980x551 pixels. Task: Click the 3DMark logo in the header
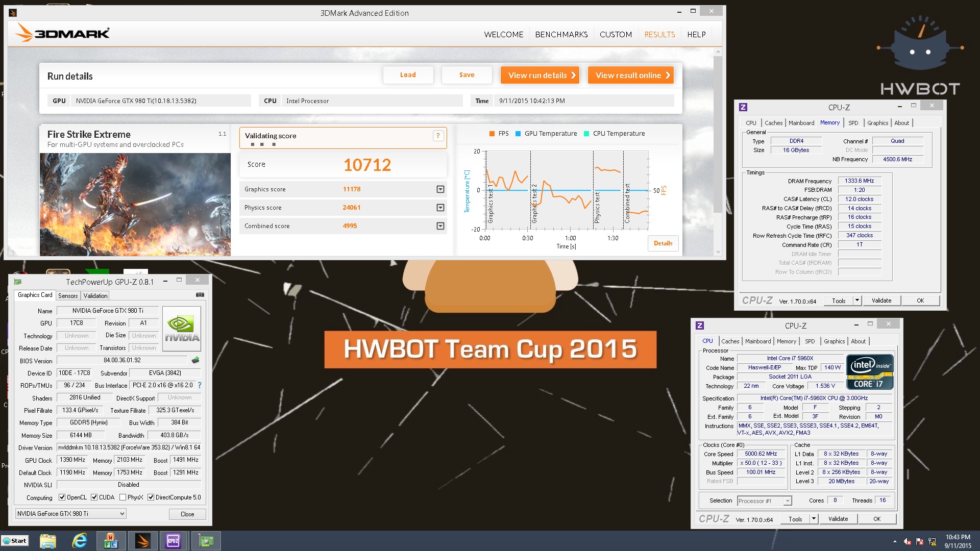click(62, 33)
